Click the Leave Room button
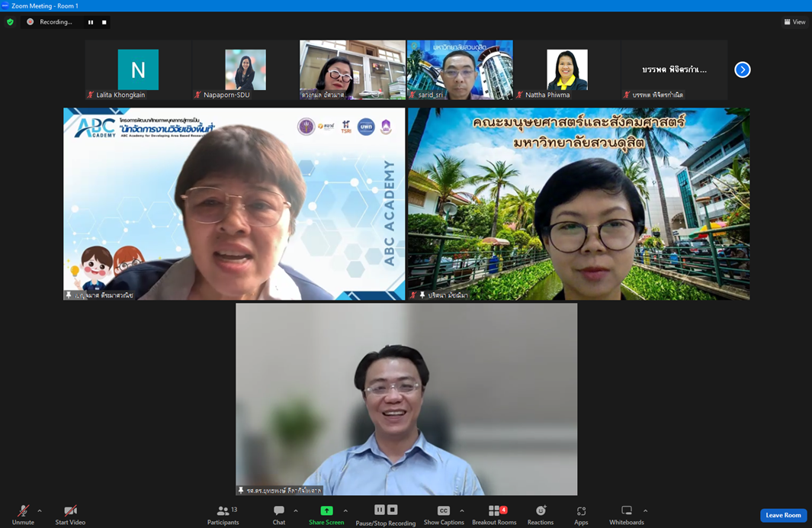This screenshot has width=812, height=528. coord(783,515)
